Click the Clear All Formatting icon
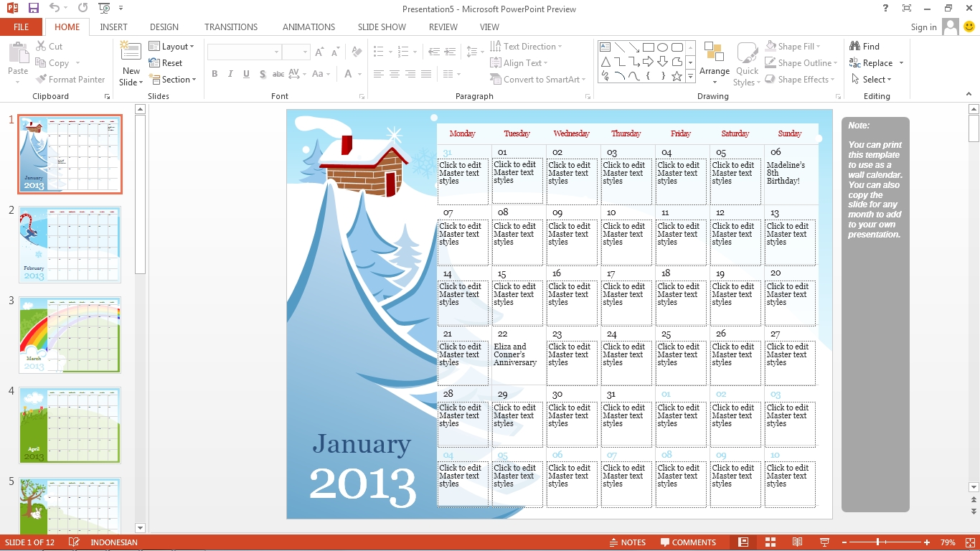 356,52
